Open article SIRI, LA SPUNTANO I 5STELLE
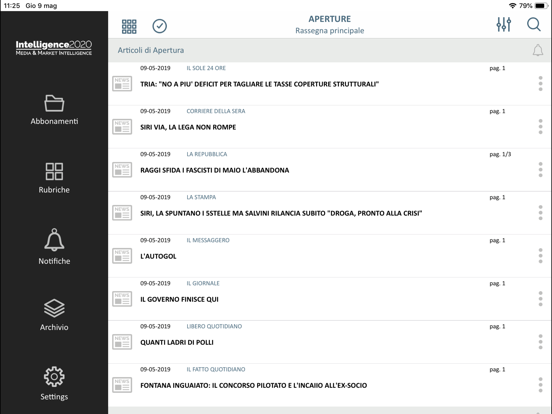552x414 pixels. (281, 213)
